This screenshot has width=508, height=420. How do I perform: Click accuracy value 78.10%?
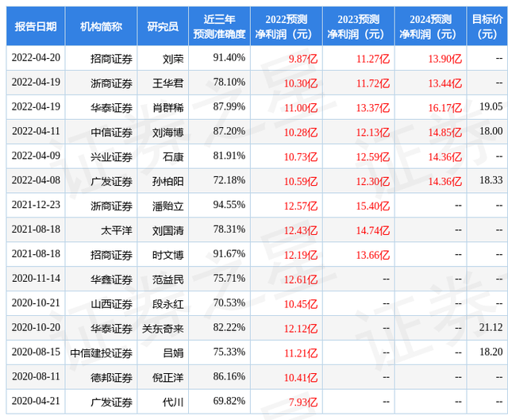[x=229, y=83]
